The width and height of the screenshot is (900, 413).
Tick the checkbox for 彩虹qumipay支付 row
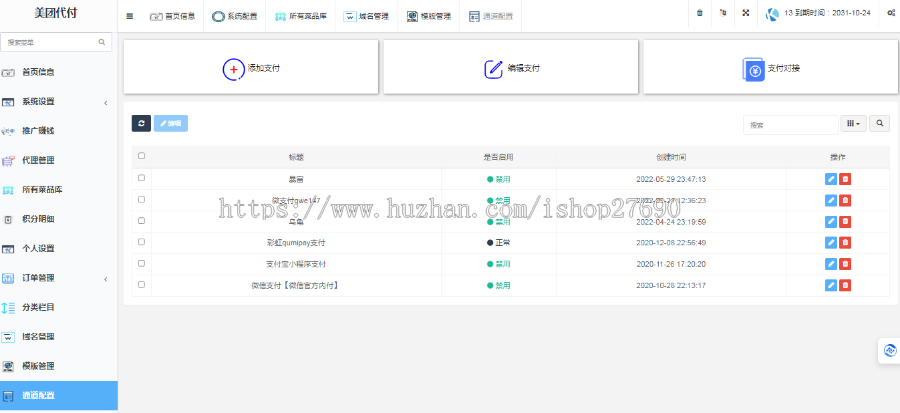[x=141, y=242]
